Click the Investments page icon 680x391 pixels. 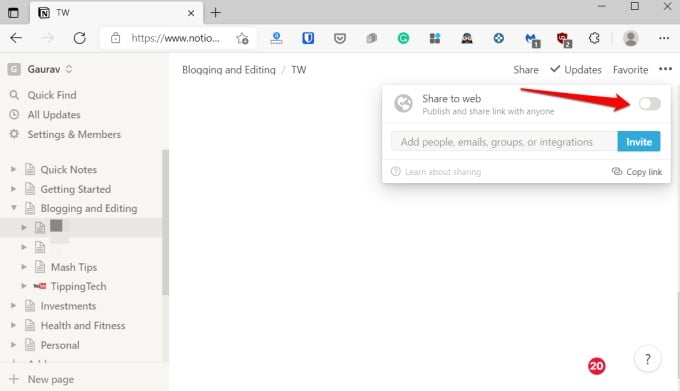pyautogui.click(x=30, y=306)
